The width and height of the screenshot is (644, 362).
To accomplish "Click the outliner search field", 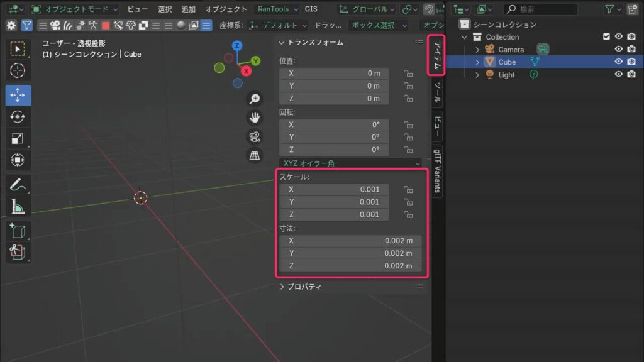I will 540,9.
